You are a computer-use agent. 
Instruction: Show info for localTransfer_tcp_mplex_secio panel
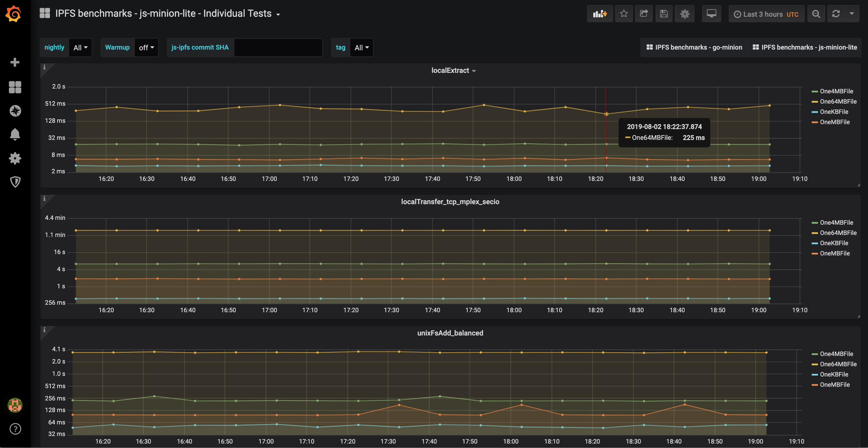tap(44, 199)
